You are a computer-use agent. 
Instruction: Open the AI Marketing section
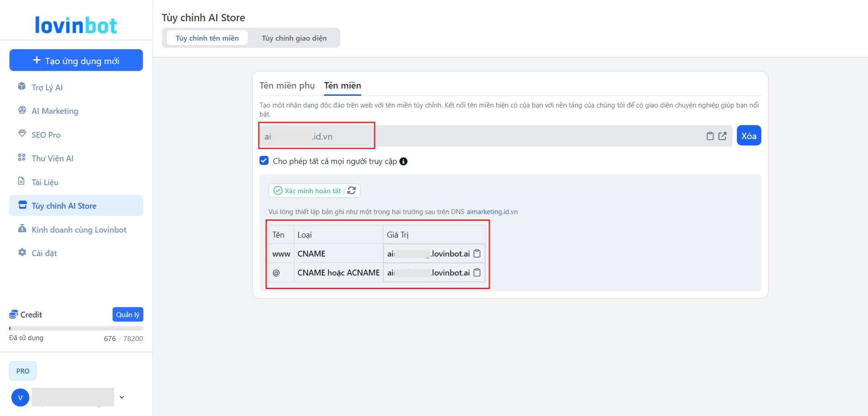(x=55, y=111)
